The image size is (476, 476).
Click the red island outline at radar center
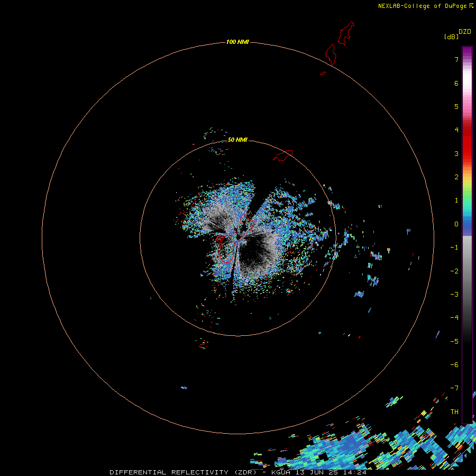pyautogui.click(x=236, y=239)
